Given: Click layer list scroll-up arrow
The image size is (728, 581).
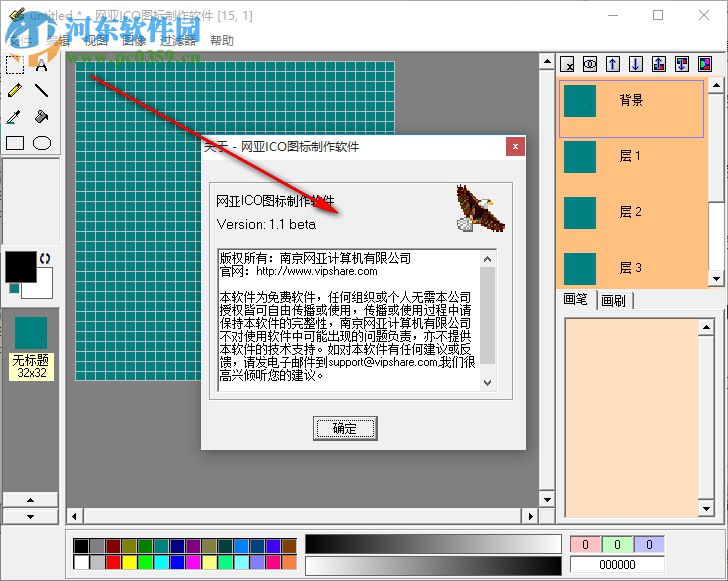Looking at the screenshot, I should 716,85.
